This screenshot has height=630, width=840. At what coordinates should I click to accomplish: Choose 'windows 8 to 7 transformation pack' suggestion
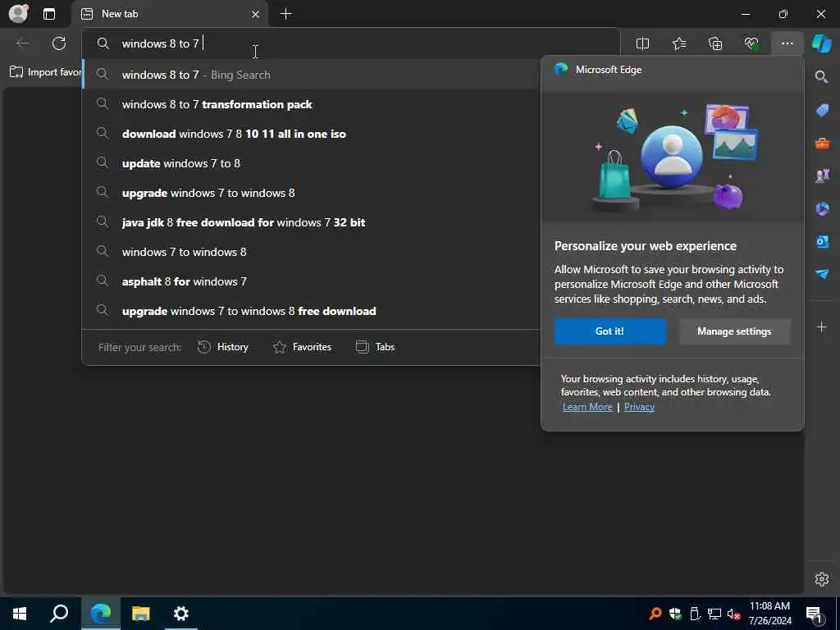(x=311, y=104)
